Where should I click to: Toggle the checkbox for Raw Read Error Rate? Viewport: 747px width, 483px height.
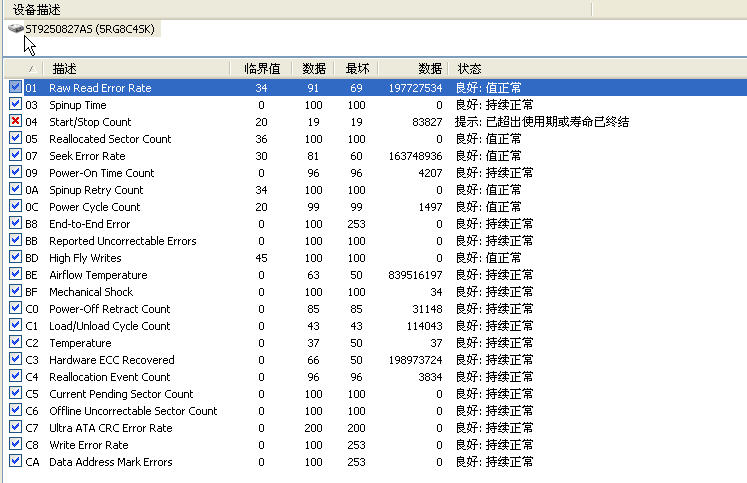point(15,88)
